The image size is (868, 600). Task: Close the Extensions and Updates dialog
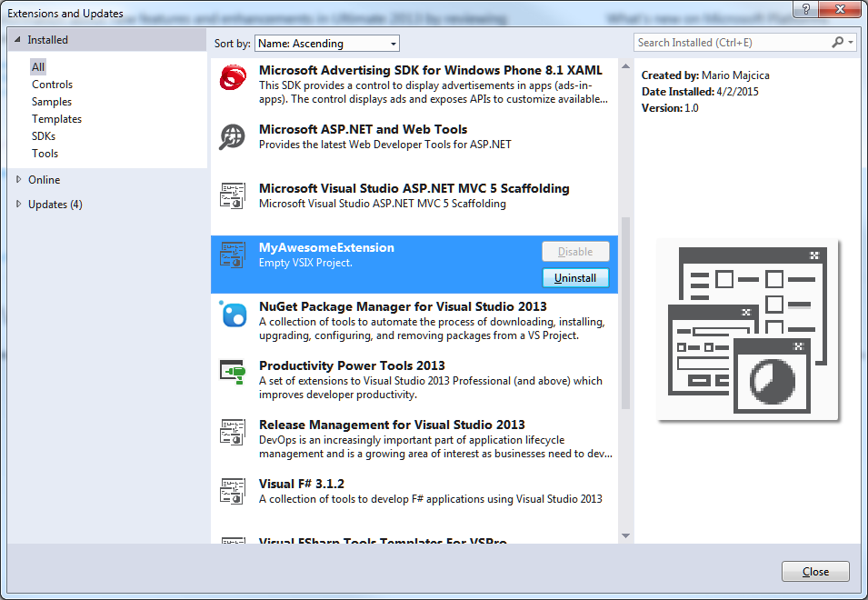[815, 571]
